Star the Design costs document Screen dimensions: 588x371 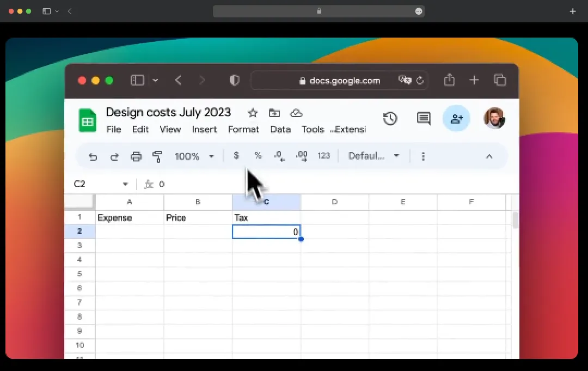[x=253, y=113]
